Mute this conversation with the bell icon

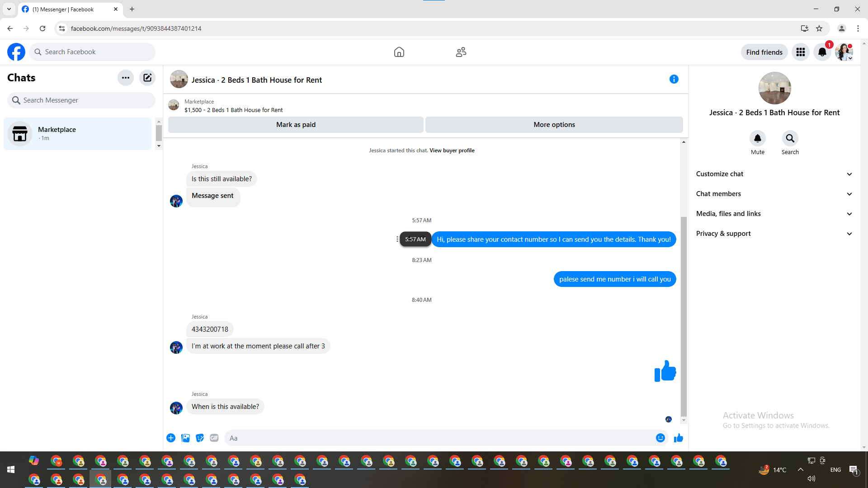pos(758,138)
